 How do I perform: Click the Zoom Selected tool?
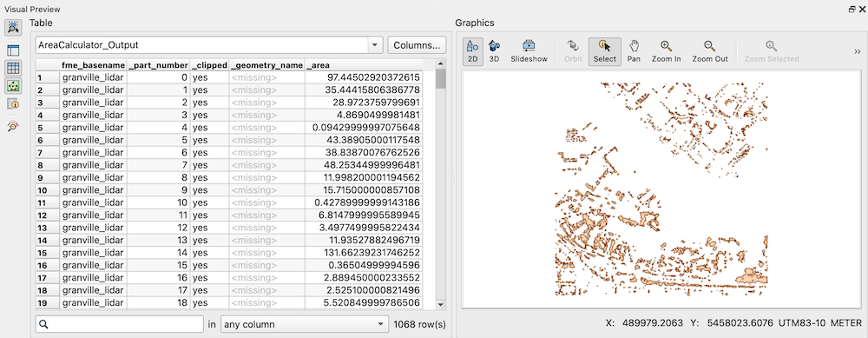coord(771,51)
